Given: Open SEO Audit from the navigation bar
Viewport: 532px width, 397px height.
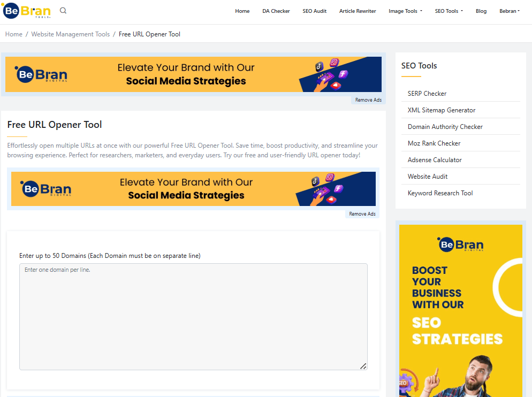Looking at the screenshot, I should [315, 11].
